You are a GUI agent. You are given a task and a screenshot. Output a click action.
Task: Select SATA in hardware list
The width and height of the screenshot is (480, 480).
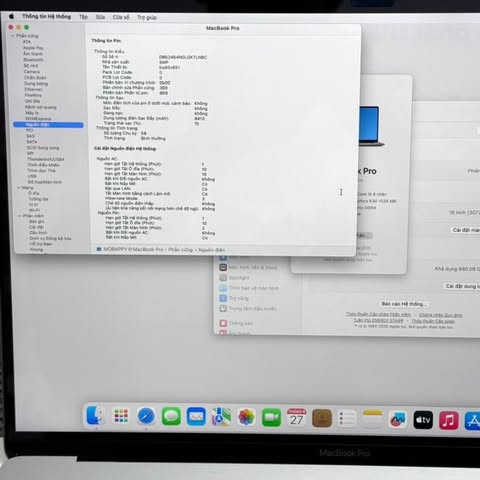(32, 142)
